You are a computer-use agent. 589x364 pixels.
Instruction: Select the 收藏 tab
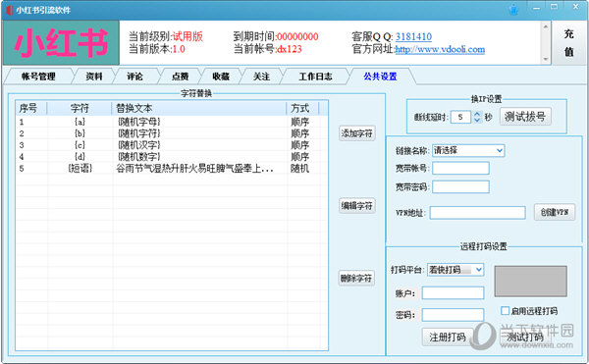(221, 77)
